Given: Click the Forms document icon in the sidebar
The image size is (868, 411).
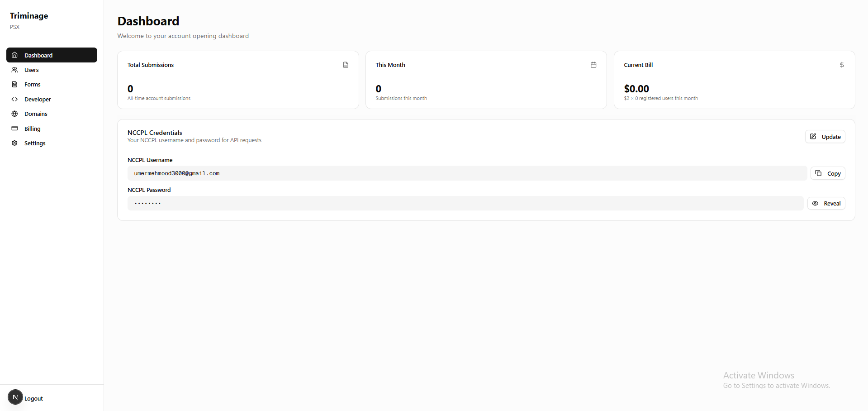Looking at the screenshot, I should point(14,84).
